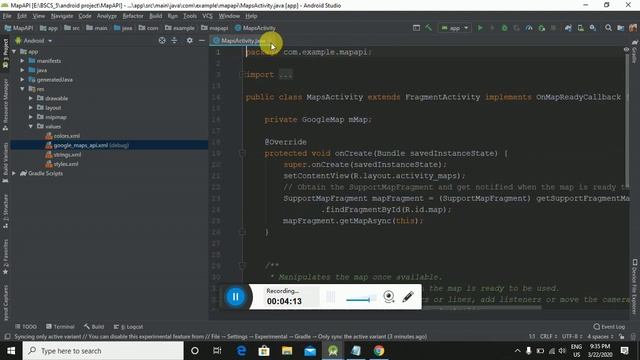
Task: Collapse the values folder arrow
Action: (x=31, y=127)
